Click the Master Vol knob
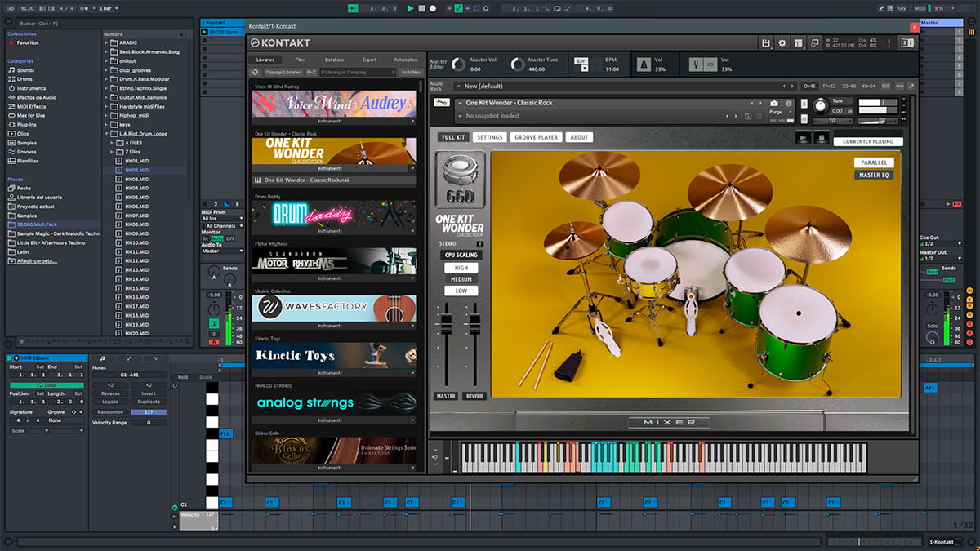 pos(458,64)
